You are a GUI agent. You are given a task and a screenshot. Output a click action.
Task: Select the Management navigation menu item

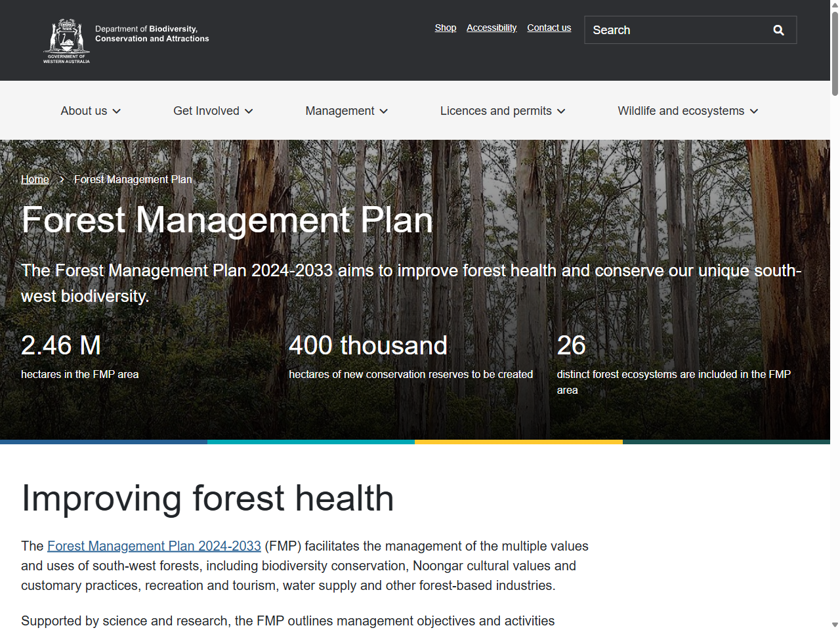tap(340, 111)
